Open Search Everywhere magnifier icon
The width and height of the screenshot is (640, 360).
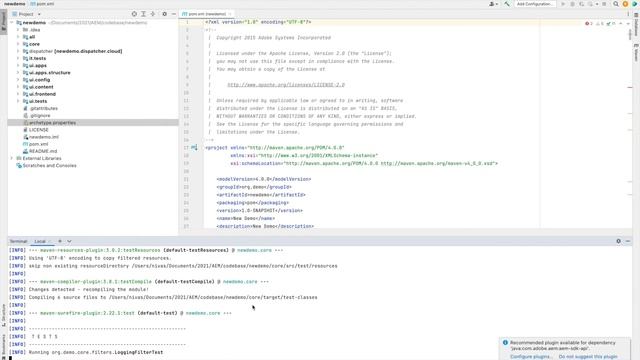tap(616, 4)
